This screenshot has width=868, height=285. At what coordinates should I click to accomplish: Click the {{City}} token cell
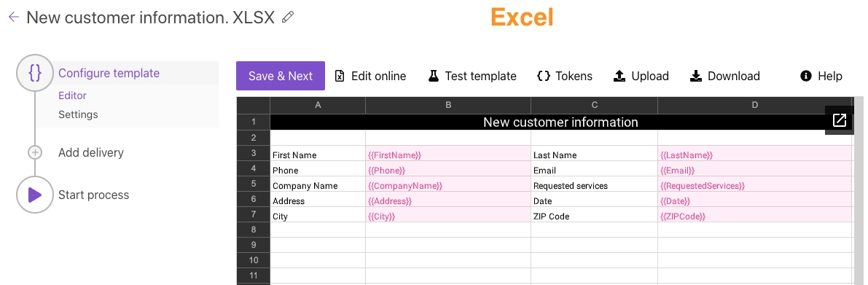448,215
